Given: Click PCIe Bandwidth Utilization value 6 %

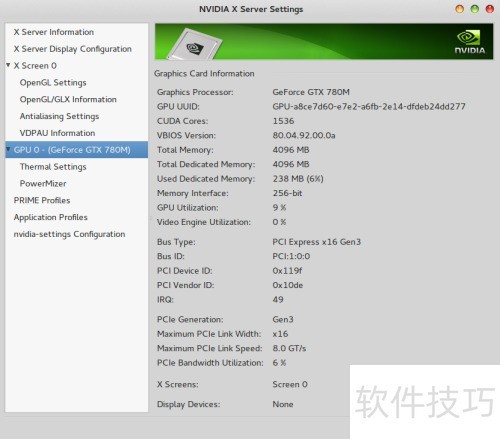Looking at the screenshot, I should 279,363.
